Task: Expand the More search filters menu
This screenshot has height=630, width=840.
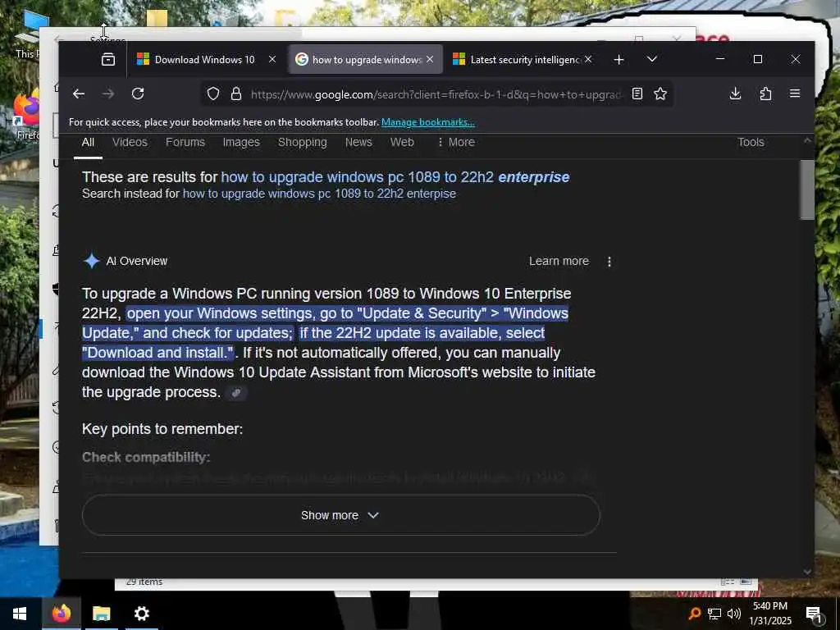Action: [456, 142]
